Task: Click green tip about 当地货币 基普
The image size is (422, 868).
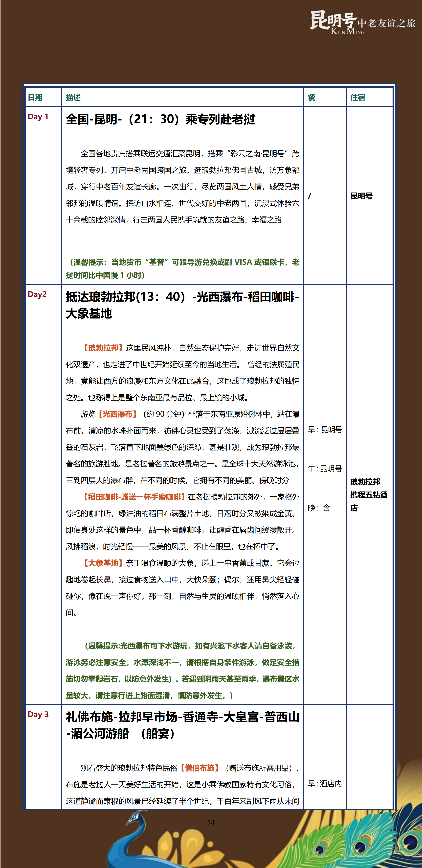Action: [x=182, y=268]
